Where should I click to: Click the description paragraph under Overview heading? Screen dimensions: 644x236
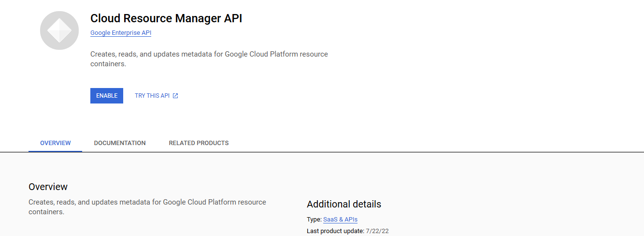point(147,202)
